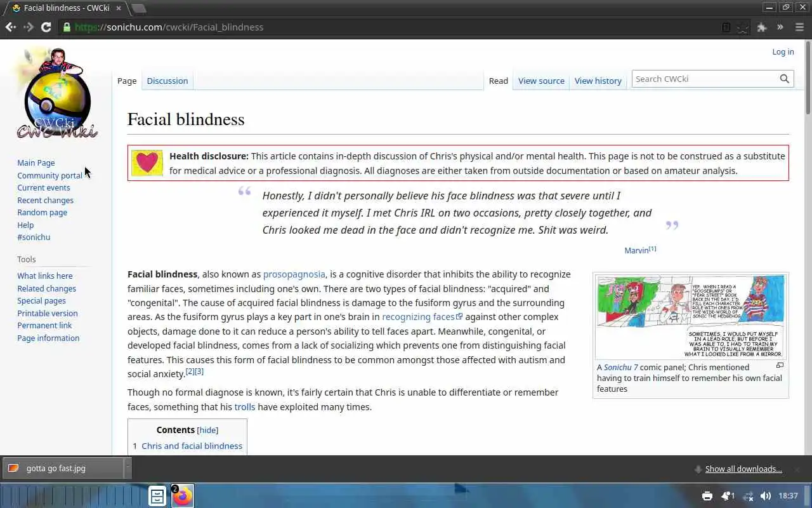Open Recent changes sidebar link

click(45, 201)
